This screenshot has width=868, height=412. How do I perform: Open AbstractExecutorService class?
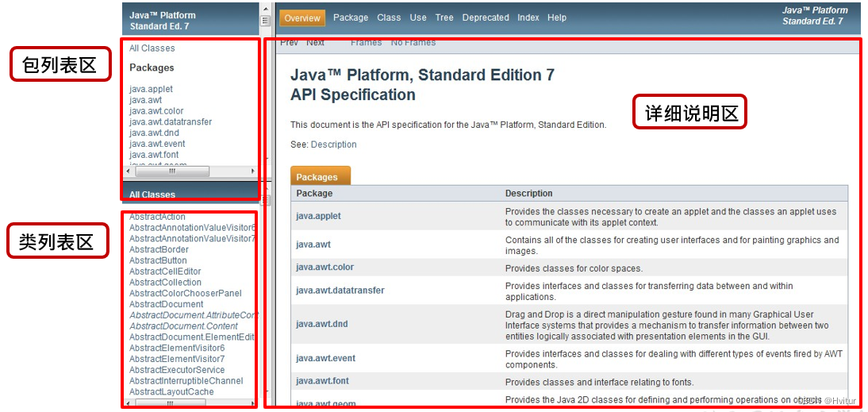point(177,370)
